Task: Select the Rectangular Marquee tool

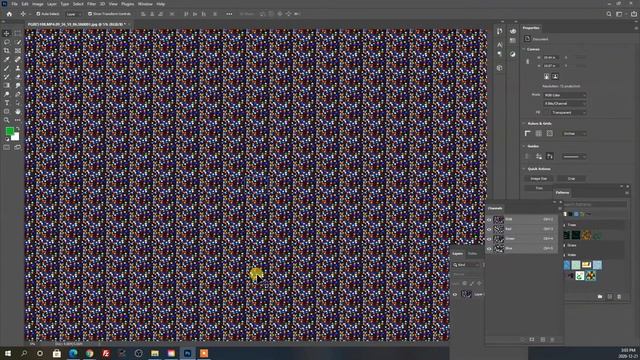Action: [x=18, y=33]
